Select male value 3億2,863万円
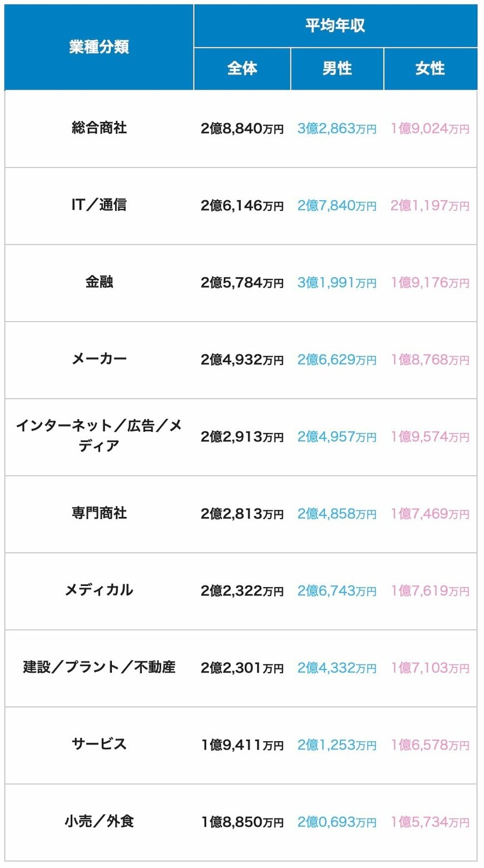Screen dimensions: 484x868 click(x=337, y=129)
